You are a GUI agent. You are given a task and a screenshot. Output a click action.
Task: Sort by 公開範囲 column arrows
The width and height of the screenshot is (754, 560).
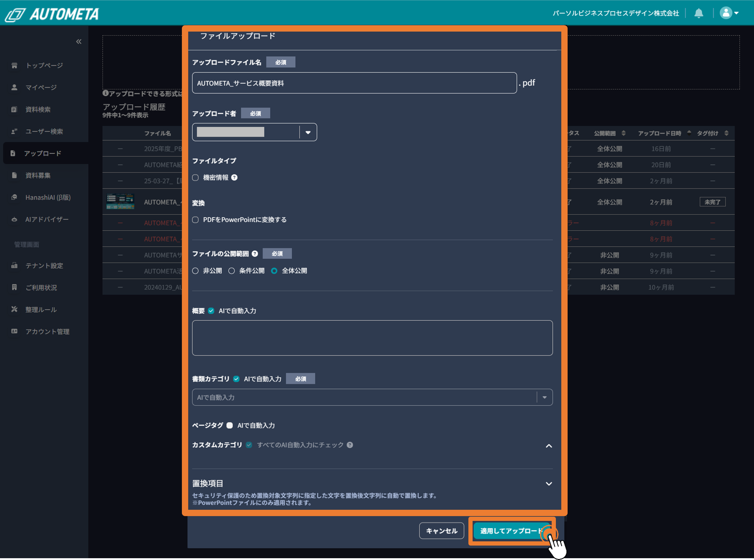tap(624, 133)
